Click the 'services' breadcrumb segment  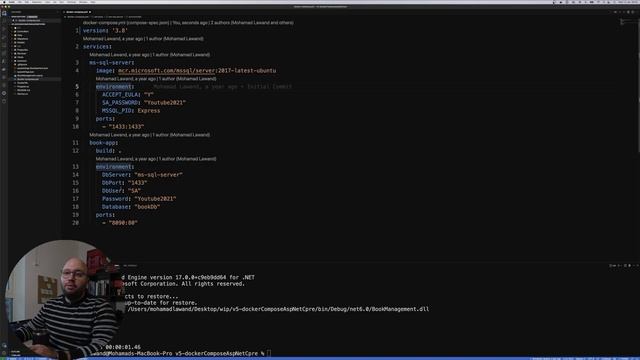coord(98,17)
